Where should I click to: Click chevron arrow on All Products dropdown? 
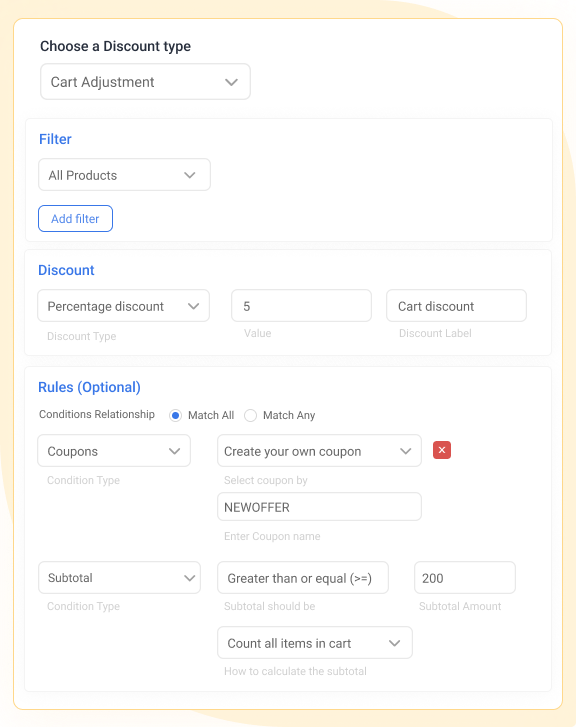(189, 175)
